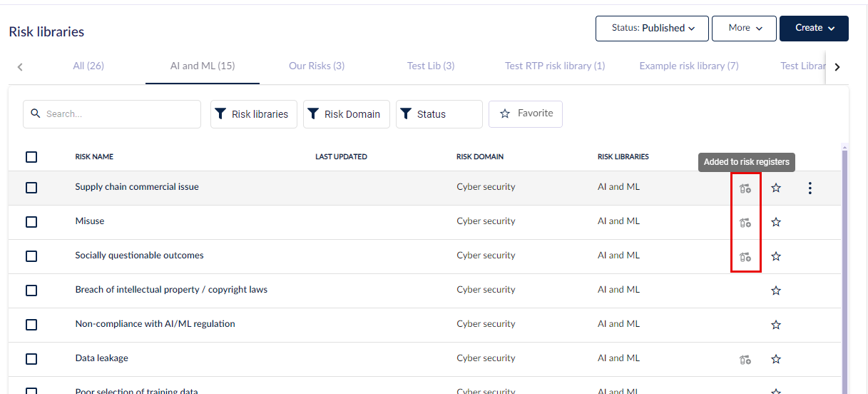
Task: Switch to the Our Risks (3) tab
Action: [317, 66]
